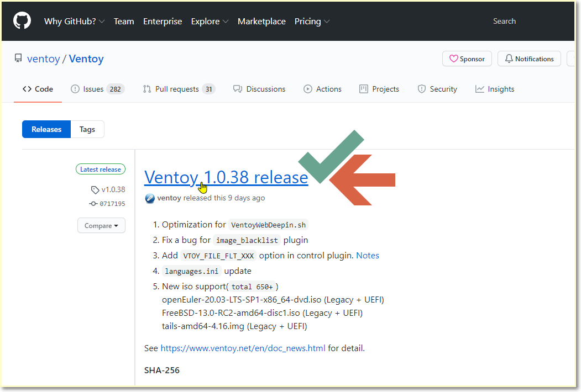Expand the Pricing dropdown menu
This screenshot has height=392, width=581.
tap(312, 22)
